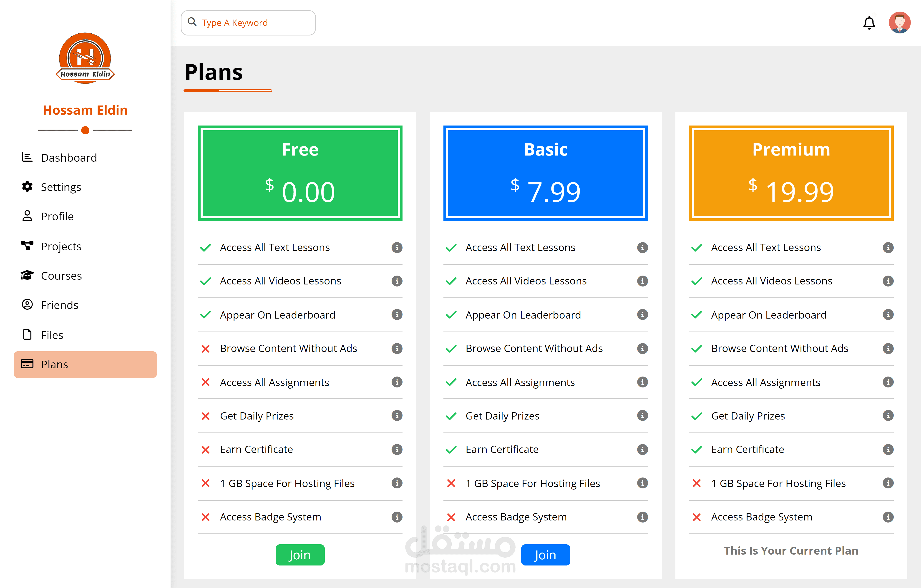Click red X beside Free Access All Assignments

tap(205, 382)
